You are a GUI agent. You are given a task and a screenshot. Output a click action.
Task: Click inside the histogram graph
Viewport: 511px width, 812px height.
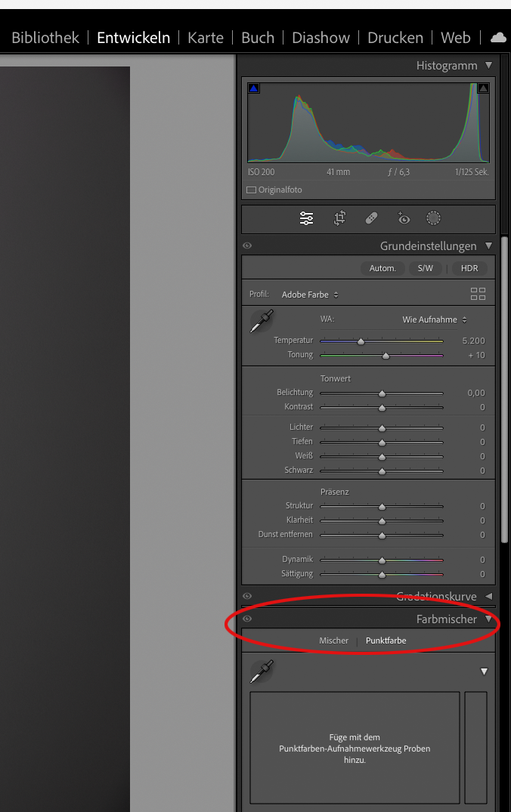[368, 122]
